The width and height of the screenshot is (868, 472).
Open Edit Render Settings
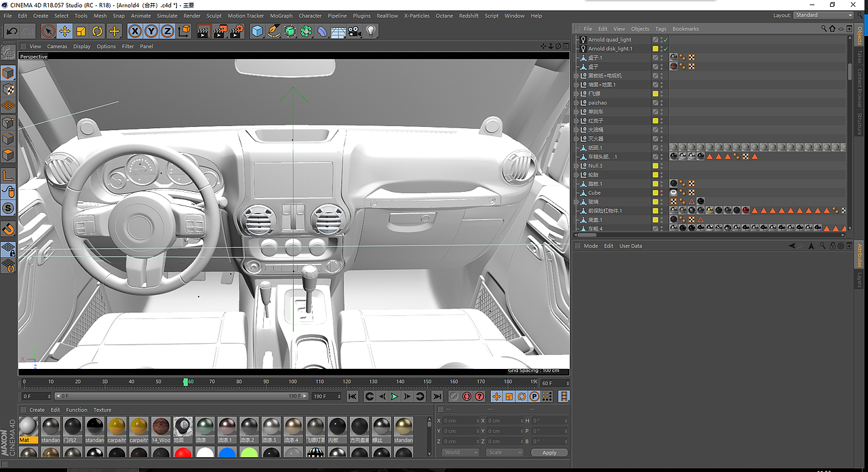(236, 31)
